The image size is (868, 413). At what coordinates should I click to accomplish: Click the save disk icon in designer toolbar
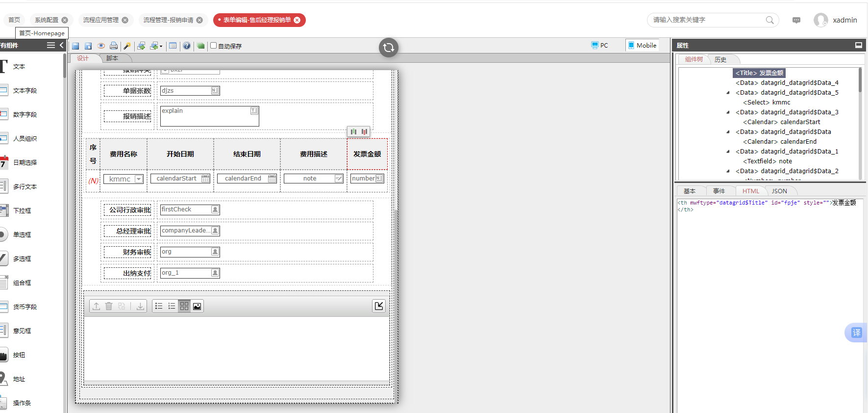pyautogui.click(x=75, y=46)
